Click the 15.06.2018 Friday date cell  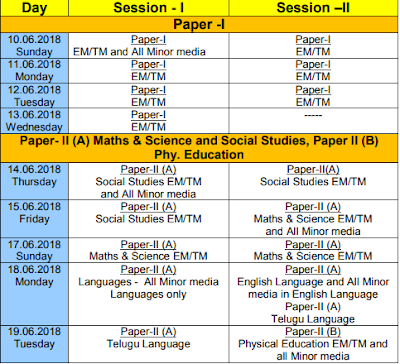34,218
